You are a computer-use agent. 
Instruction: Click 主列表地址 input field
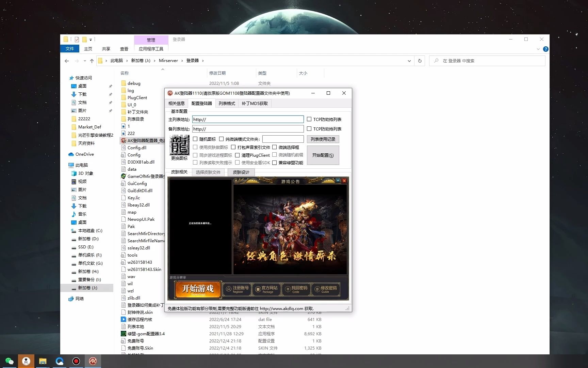[x=248, y=119]
